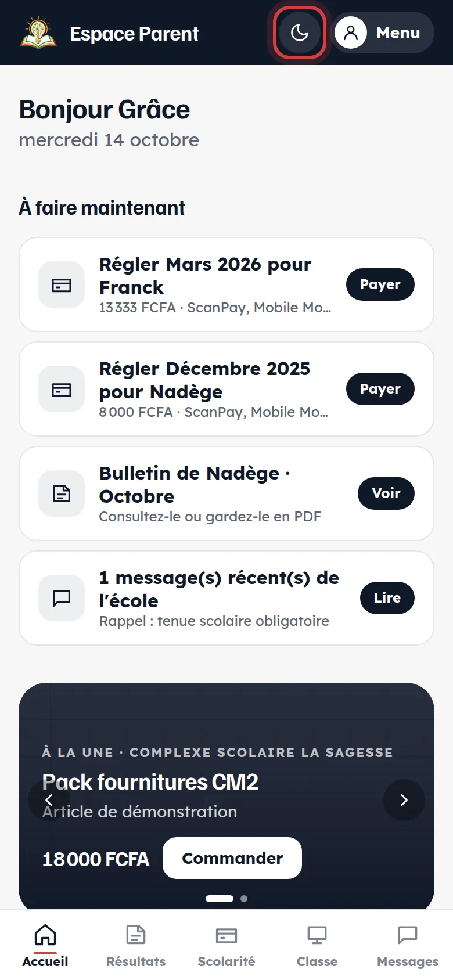The width and height of the screenshot is (453, 980).
Task: Click the Espace Parent lightbulb book logo
Action: (x=38, y=33)
